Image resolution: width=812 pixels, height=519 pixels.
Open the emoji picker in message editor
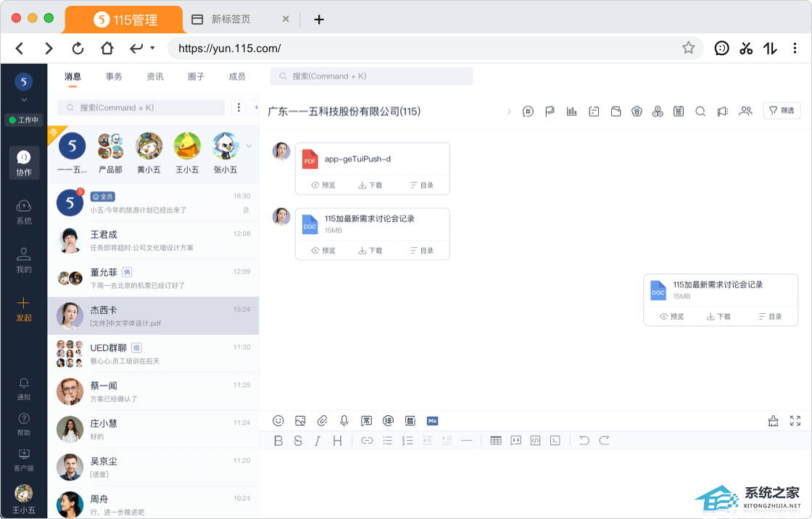(278, 420)
